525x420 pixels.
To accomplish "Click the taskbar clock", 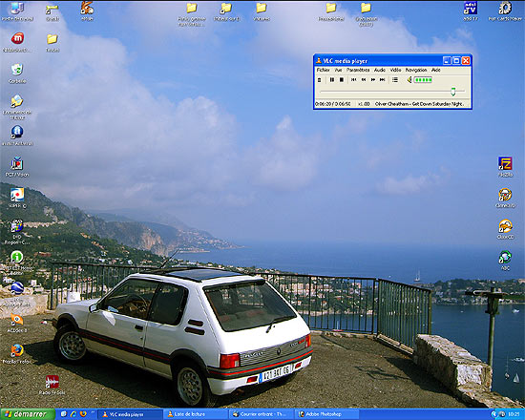I will point(514,414).
